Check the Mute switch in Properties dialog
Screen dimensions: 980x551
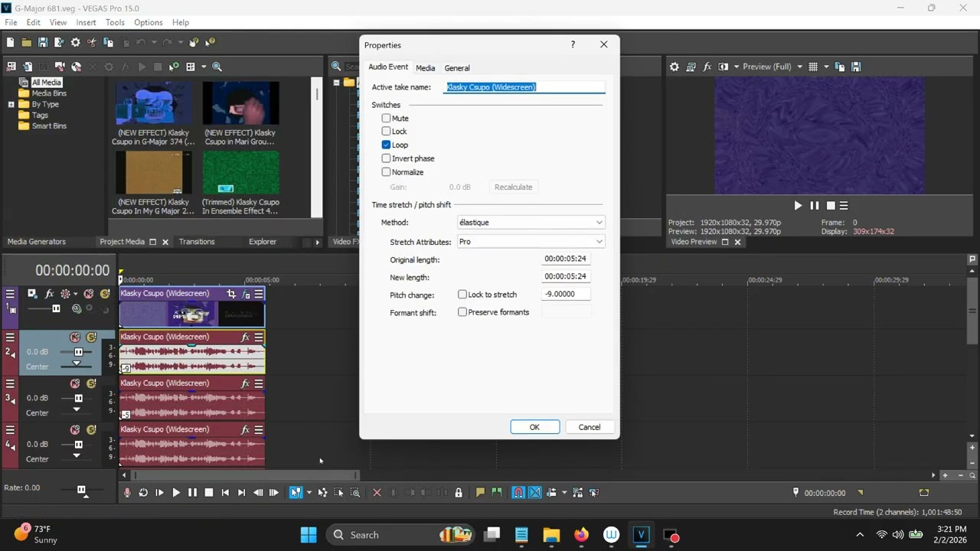387,119
